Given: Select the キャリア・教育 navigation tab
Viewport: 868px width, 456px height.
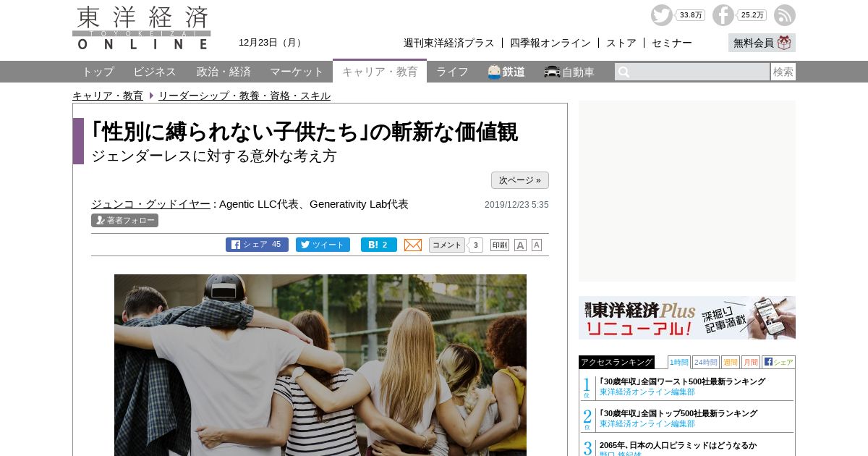Looking at the screenshot, I should point(380,71).
